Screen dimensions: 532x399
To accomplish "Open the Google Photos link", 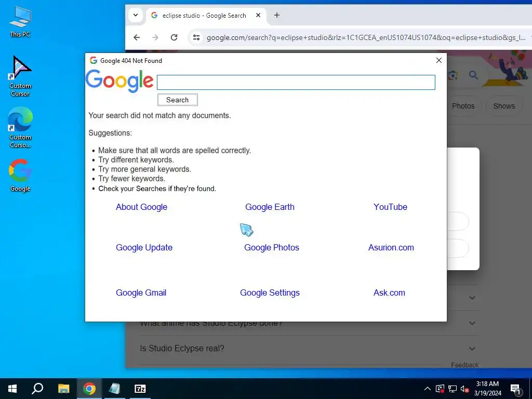I will (x=271, y=247).
